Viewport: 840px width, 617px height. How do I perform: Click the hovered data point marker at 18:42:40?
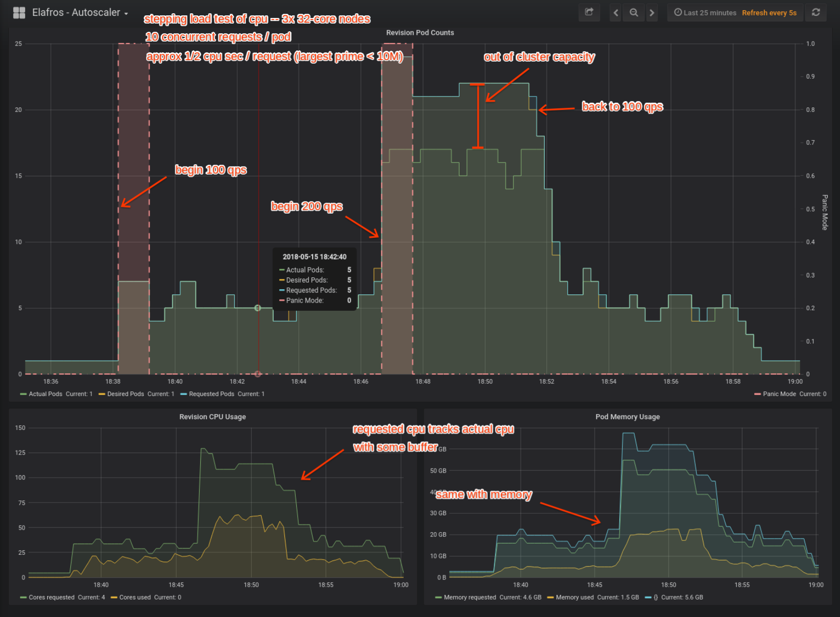258,308
